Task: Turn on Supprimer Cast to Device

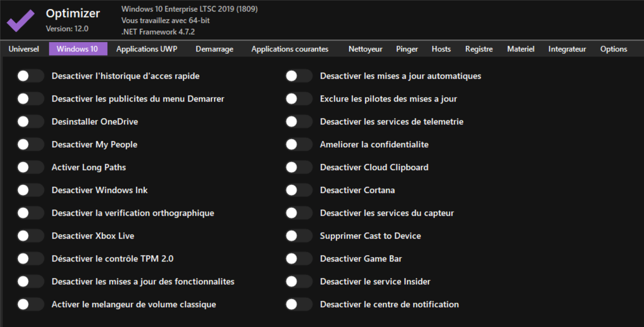Action: click(x=299, y=236)
